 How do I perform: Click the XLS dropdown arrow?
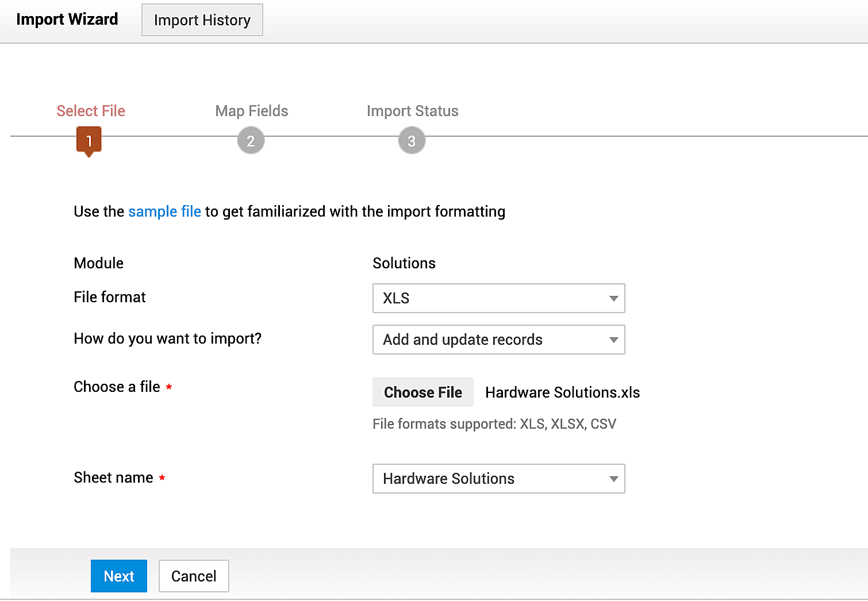tap(613, 298)
